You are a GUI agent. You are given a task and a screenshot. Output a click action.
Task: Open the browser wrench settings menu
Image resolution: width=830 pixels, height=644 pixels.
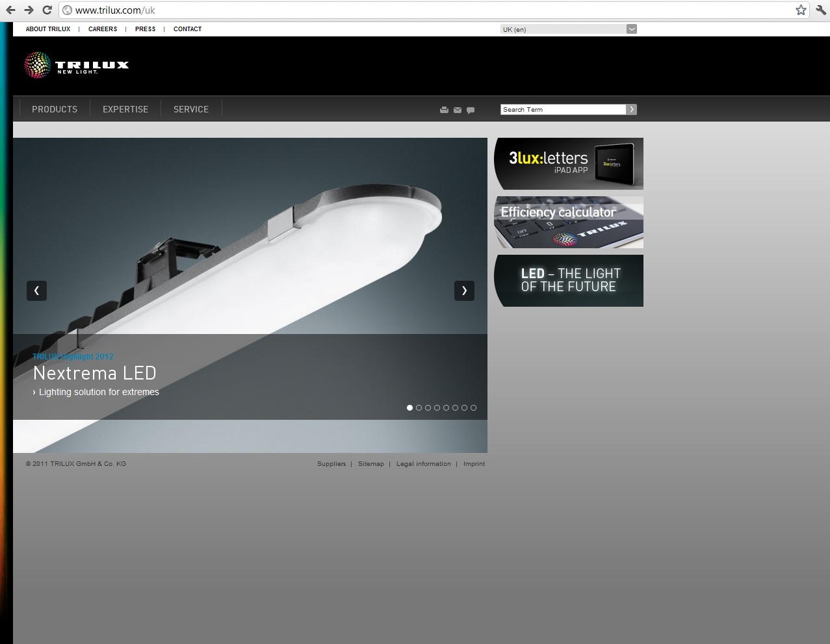click(821, 10)
